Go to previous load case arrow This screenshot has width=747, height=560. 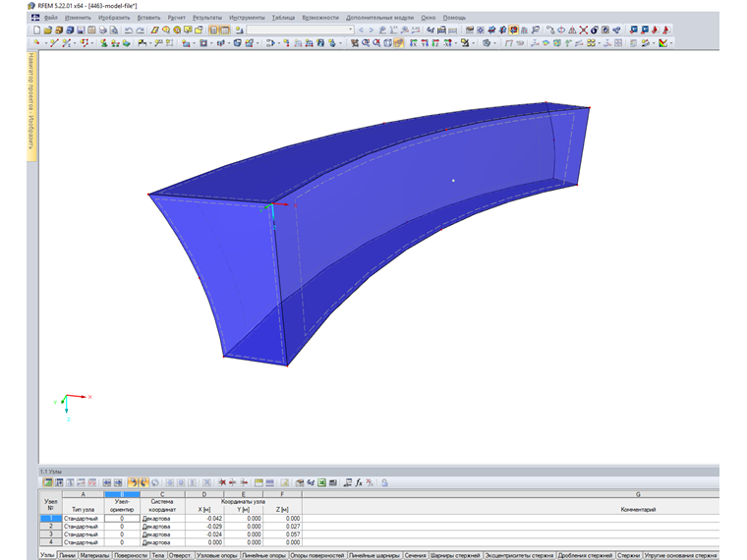pyautogui.click(x=361, y=30)
